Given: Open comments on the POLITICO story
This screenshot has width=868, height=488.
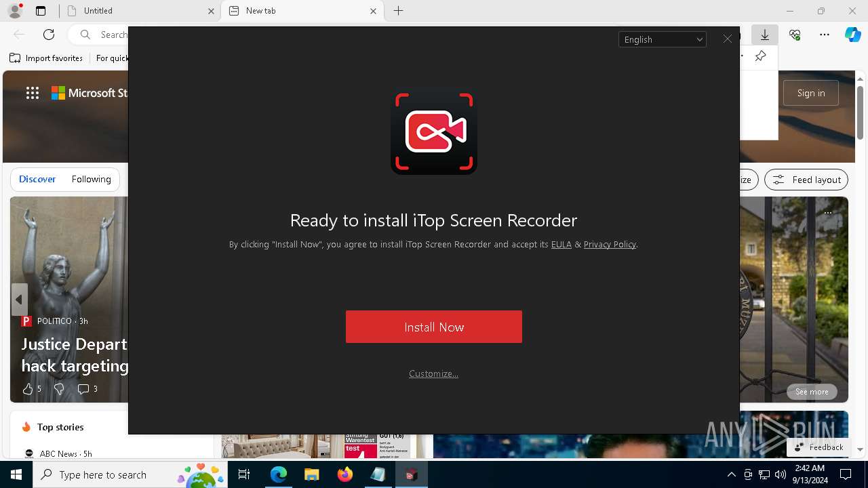Looking at the screenshot, I should (87, 389).
